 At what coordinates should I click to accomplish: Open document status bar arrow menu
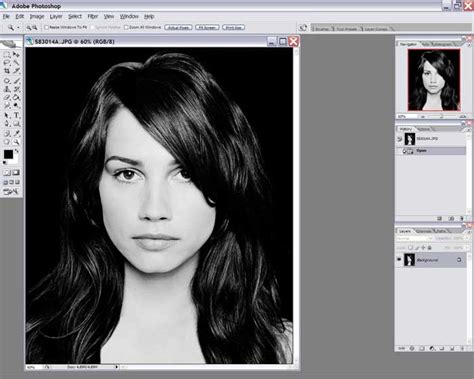(117, 367)
